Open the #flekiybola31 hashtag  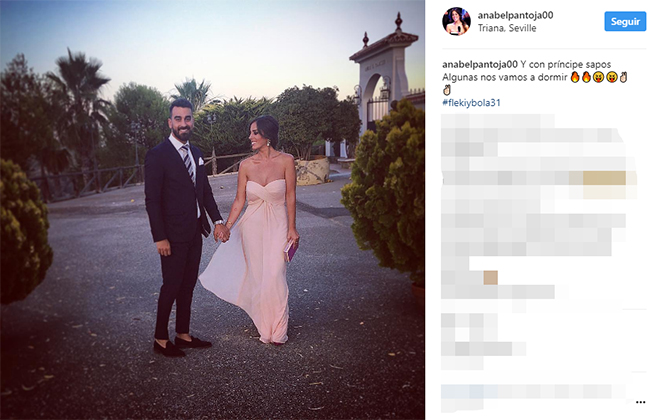pos(471,103)
